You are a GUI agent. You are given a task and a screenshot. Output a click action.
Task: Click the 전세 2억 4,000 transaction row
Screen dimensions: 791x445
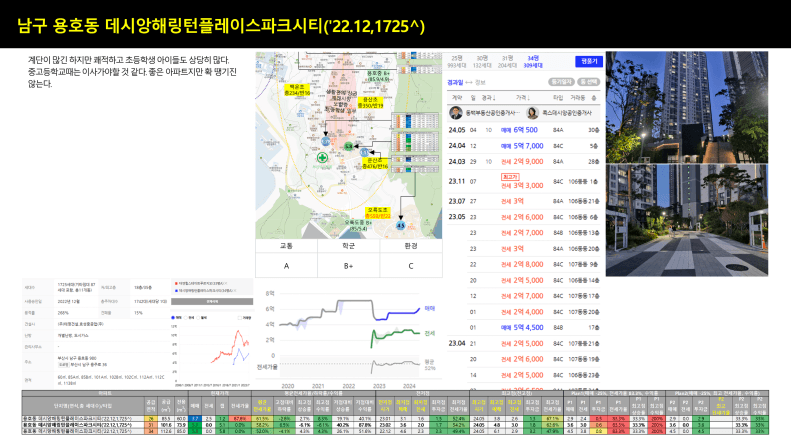[x=523, y=312]
